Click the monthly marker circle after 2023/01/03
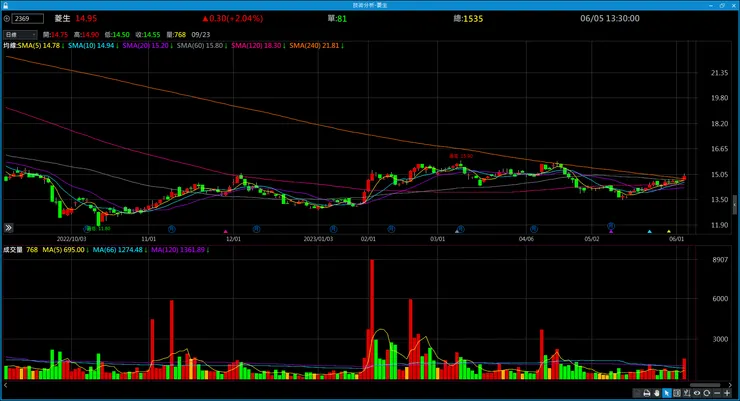 [333, 229]
